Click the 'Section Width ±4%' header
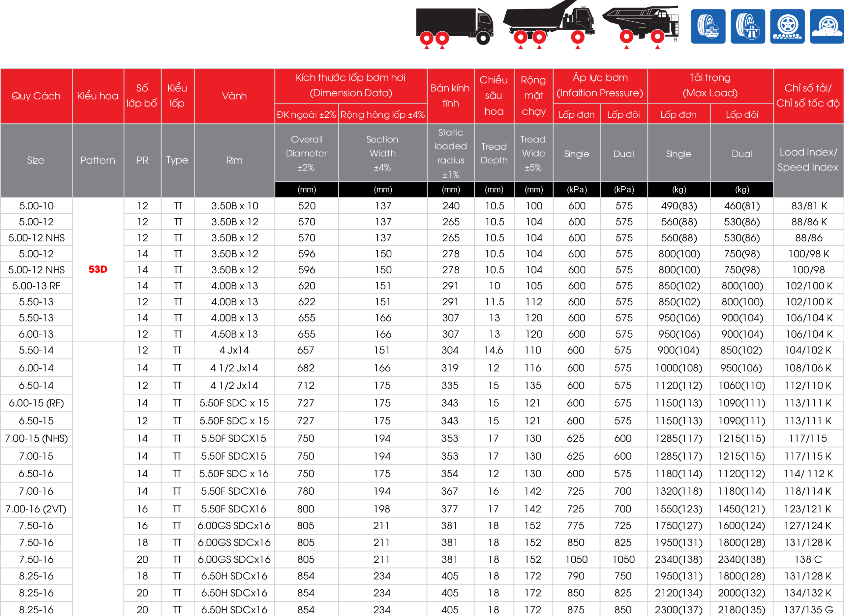Viewport: 844px width, 616px height. 382,153
